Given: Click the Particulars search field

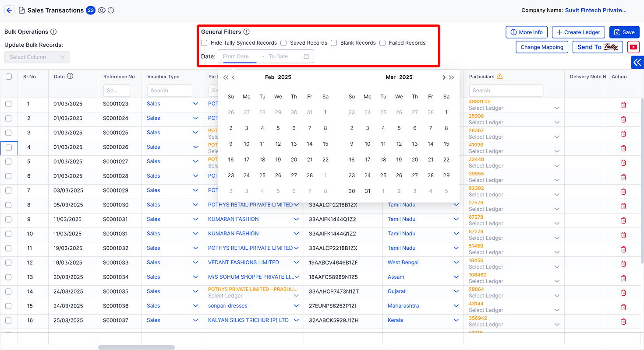Looking at the screenshot, I should 506,91.
